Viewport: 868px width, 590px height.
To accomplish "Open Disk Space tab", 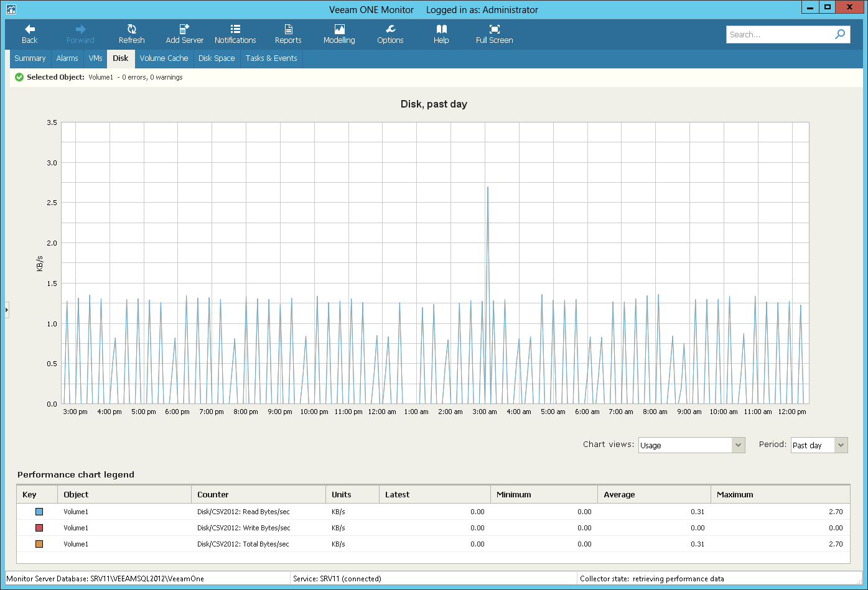I will point(217,58).
